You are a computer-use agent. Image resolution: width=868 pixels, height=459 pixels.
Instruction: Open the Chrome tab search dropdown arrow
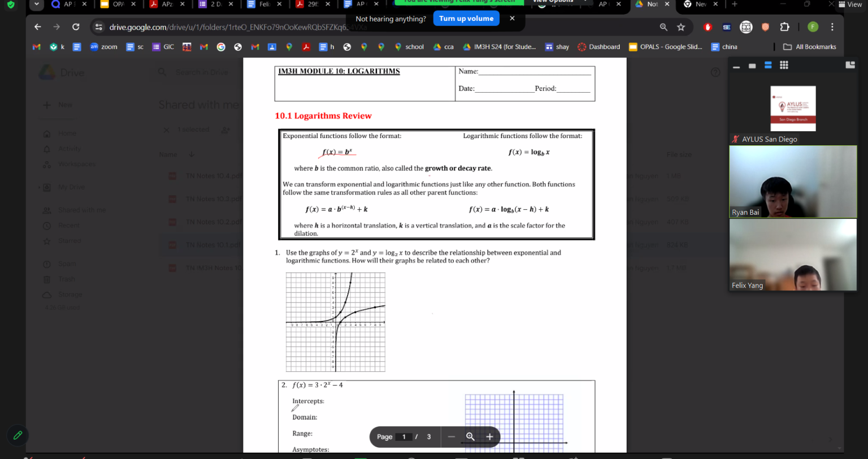click(x=37, y=4)
